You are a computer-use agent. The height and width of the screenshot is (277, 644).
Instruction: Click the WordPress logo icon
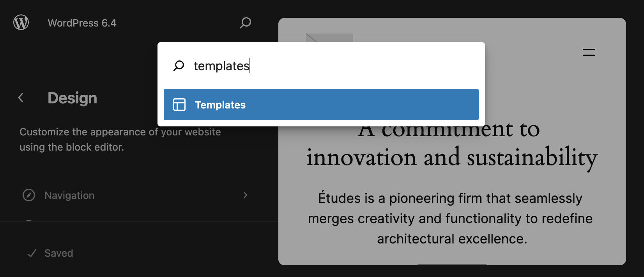(21, 22)
